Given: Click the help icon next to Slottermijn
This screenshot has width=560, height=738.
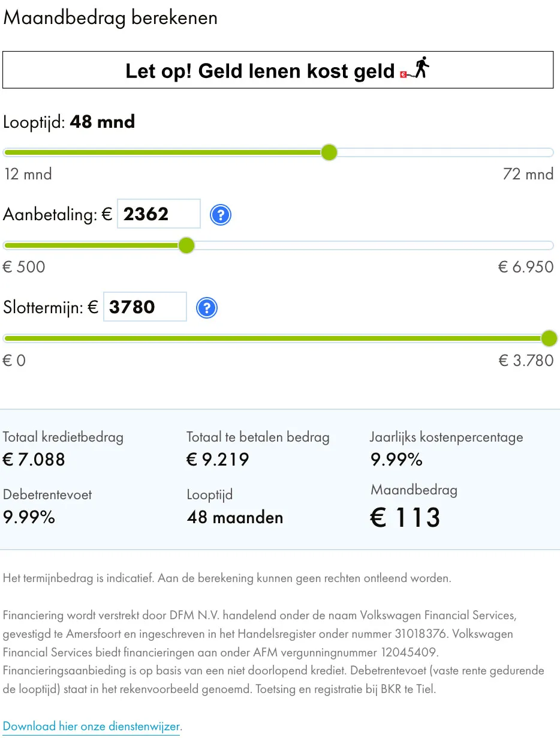Looking at the screenshot, I should (x=207, y=308).
